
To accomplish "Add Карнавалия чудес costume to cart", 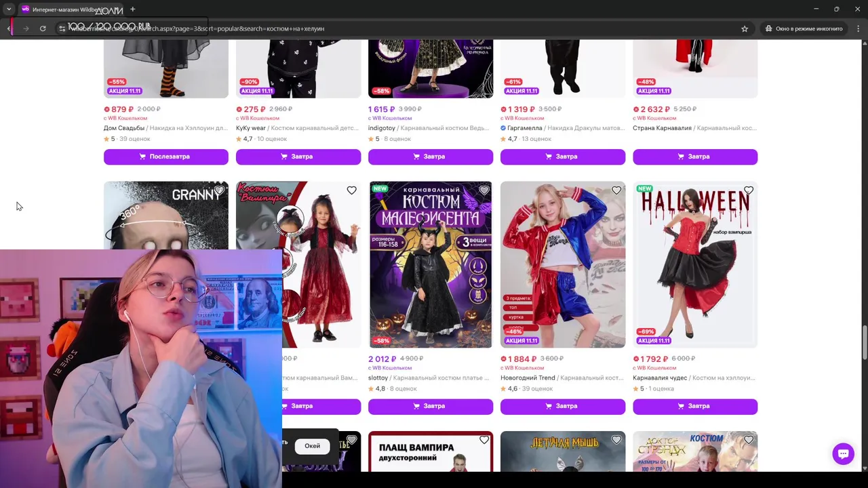I will point(694,406).
